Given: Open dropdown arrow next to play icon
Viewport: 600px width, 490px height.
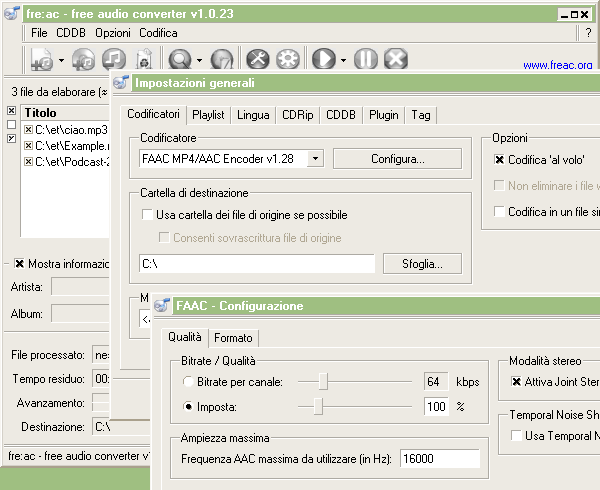Looking at the screenshot, I should point(343,60).
